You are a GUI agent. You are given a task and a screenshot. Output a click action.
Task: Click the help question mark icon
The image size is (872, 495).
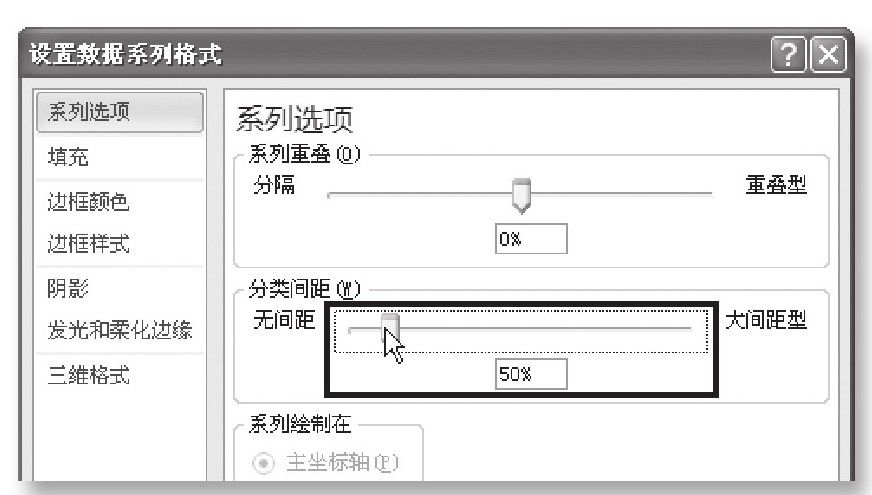coord(788,55)
